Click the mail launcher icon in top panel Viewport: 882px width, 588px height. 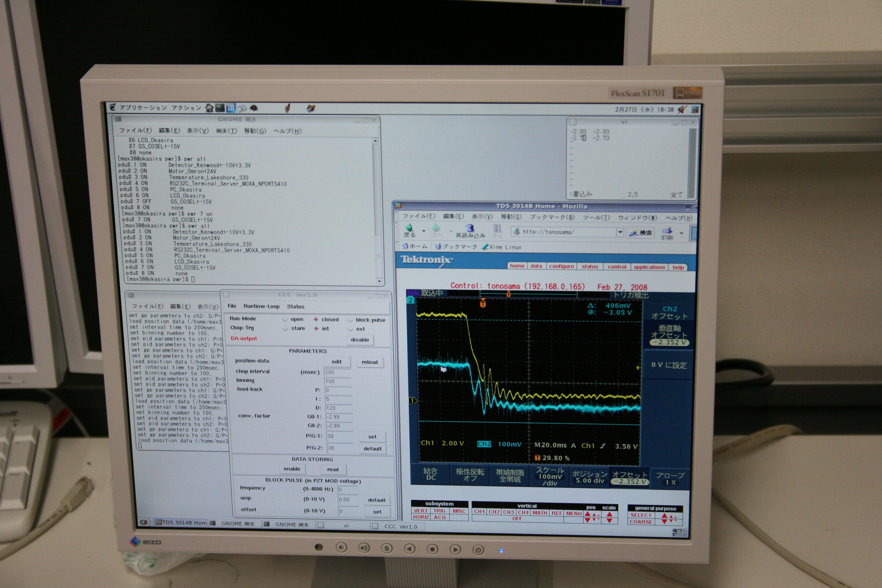tap(242, 108)
